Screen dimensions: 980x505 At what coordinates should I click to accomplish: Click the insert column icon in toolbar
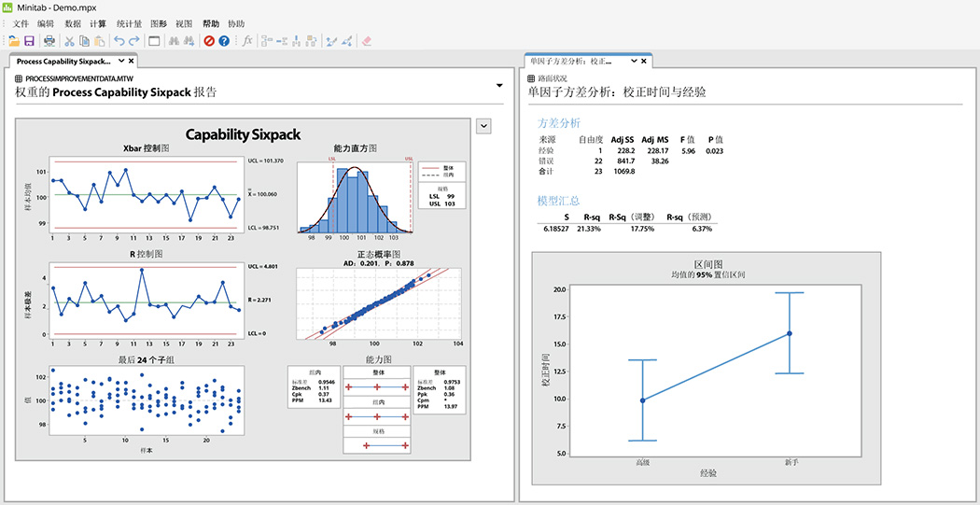(297, 41)
